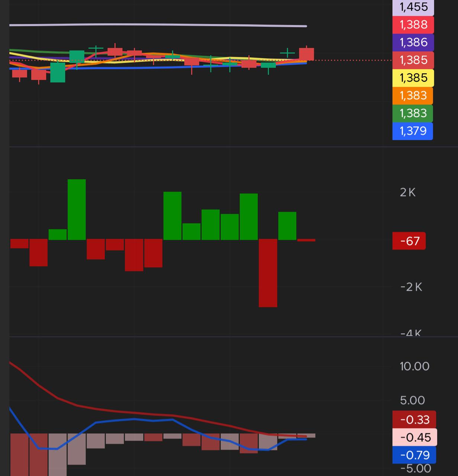Click the red 1,388 price label

(413, 25)
